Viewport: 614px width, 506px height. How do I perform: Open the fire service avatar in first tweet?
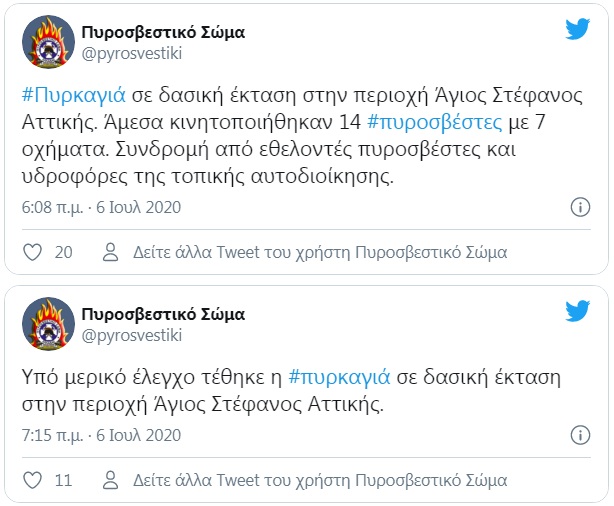[x=48, y=42]
